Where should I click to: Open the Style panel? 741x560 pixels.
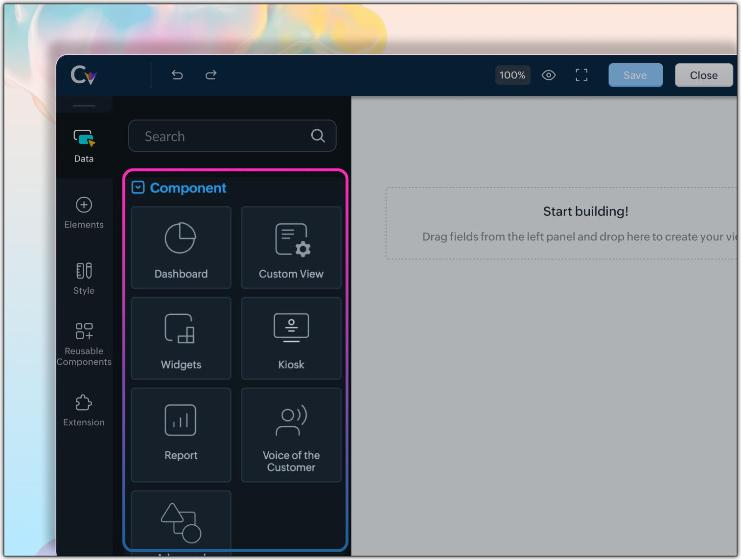[84, 278]
